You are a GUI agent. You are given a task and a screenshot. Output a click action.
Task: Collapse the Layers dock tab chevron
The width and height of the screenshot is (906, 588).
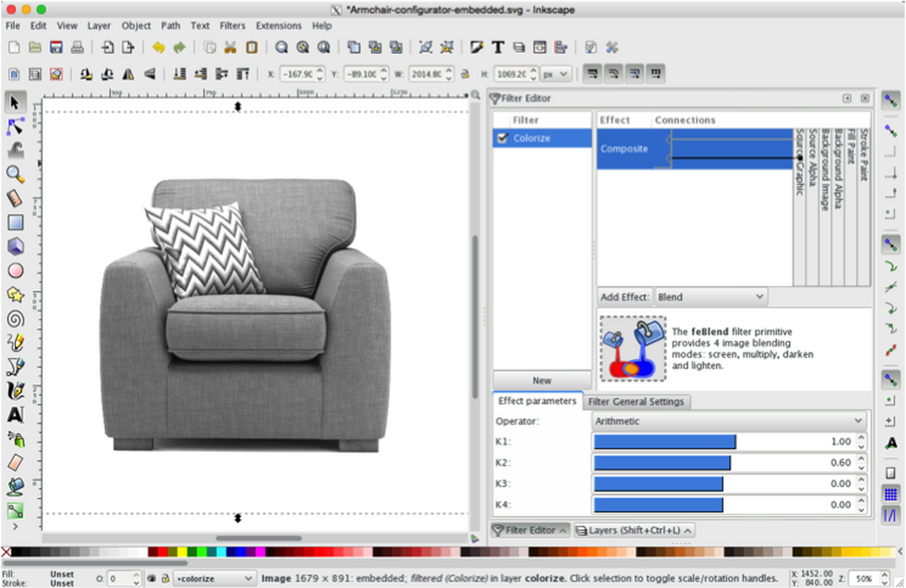coord(688,530)
